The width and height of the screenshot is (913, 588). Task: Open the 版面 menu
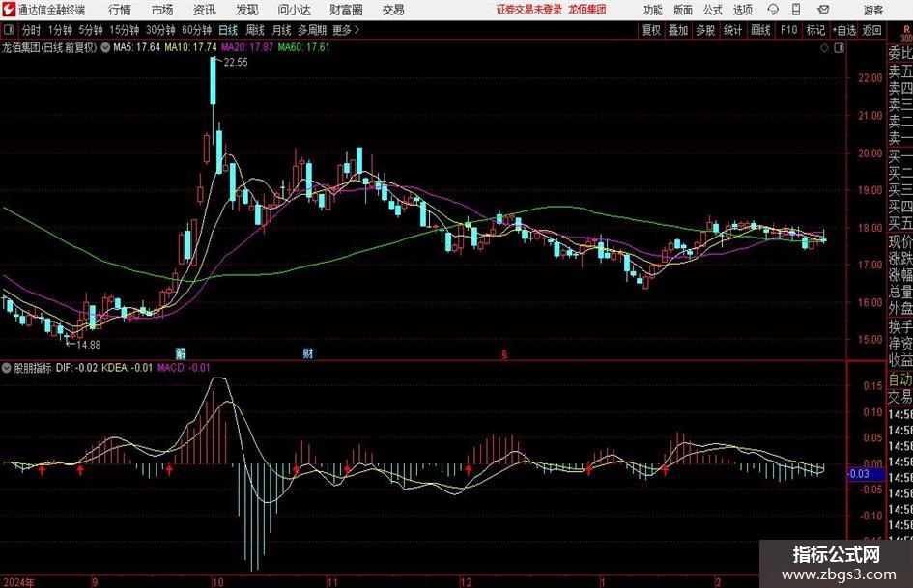point(682,10)
